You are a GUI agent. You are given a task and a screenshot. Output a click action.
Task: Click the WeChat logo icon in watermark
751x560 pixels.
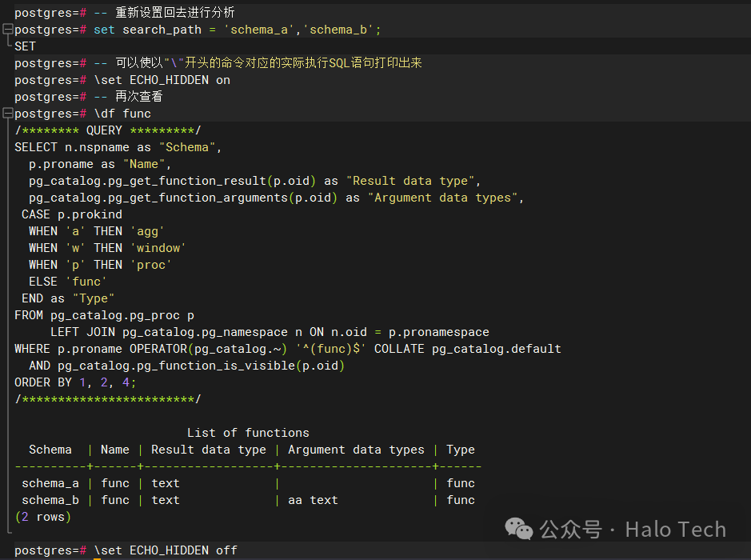click(x=521, y=529)
